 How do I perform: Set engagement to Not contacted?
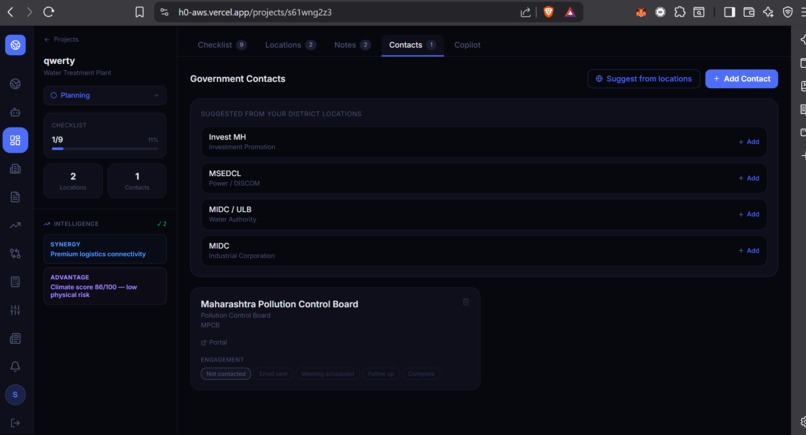point(226,374)
